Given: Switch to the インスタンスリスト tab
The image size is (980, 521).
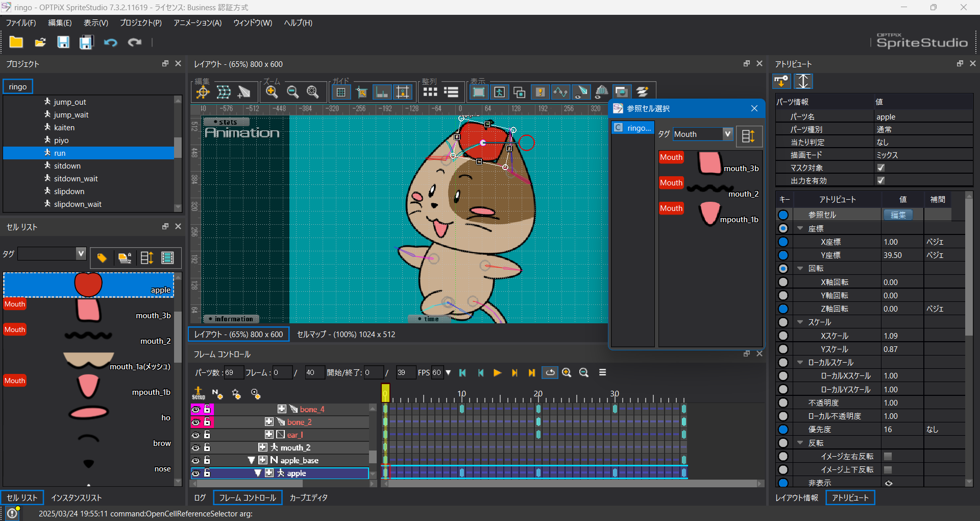Looking at the screenshot, I should 77,498.
